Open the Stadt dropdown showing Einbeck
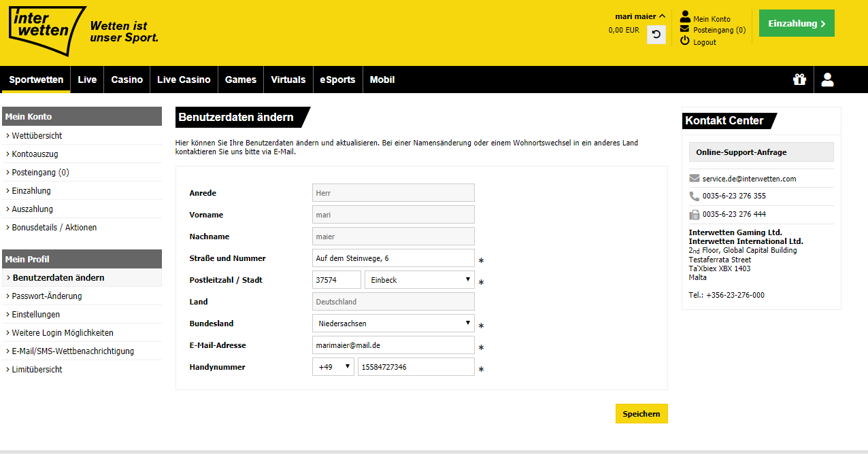 pyautogui.click(x=420, y=280)
